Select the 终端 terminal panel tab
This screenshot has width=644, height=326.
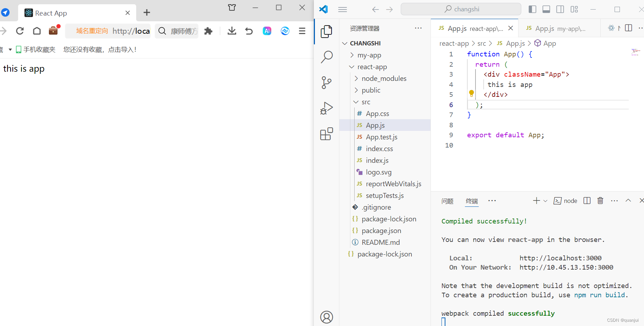(472, 201)
